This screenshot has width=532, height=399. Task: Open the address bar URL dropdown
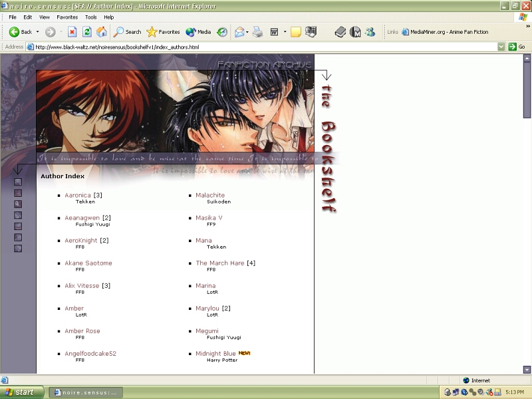coord(501,47)
